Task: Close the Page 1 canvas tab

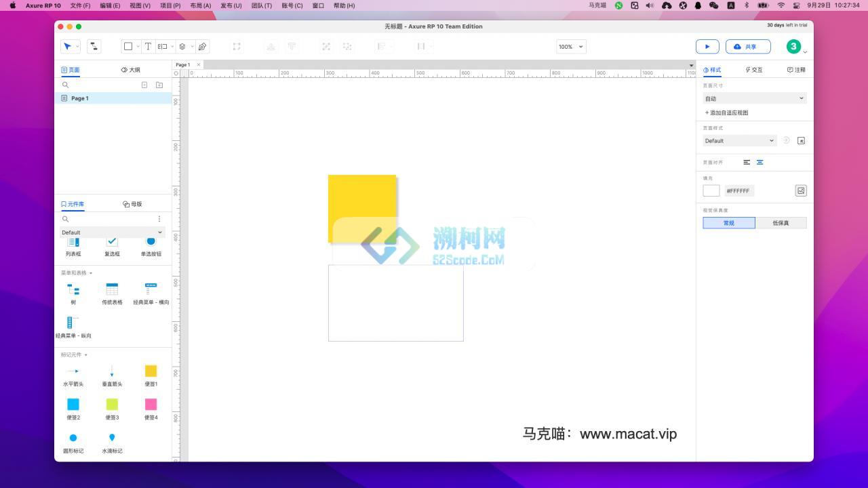Action: coord(198,65)
